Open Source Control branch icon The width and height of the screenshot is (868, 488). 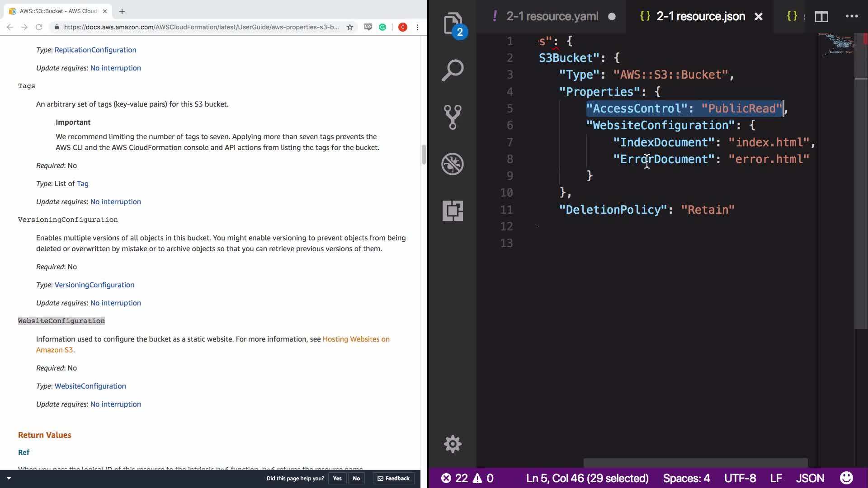452,117
